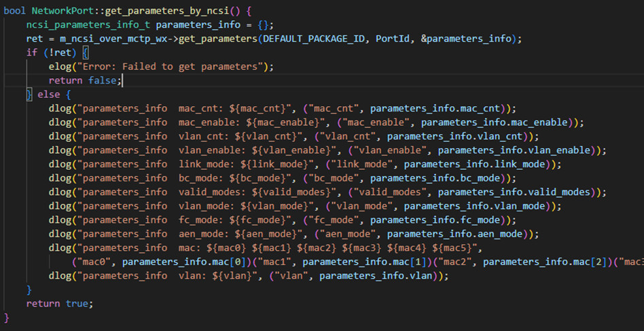Image resolution: width=644 pixels, height=331 pixels.
Task: Click parameters_info.mac[0] expression
Action: pyautogui.click(x=176, y=262)
